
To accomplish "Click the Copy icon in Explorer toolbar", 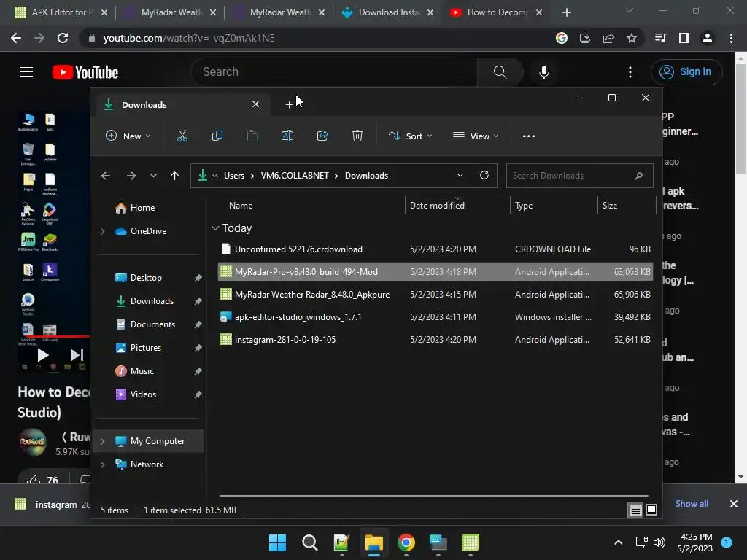I will [217, 136].
